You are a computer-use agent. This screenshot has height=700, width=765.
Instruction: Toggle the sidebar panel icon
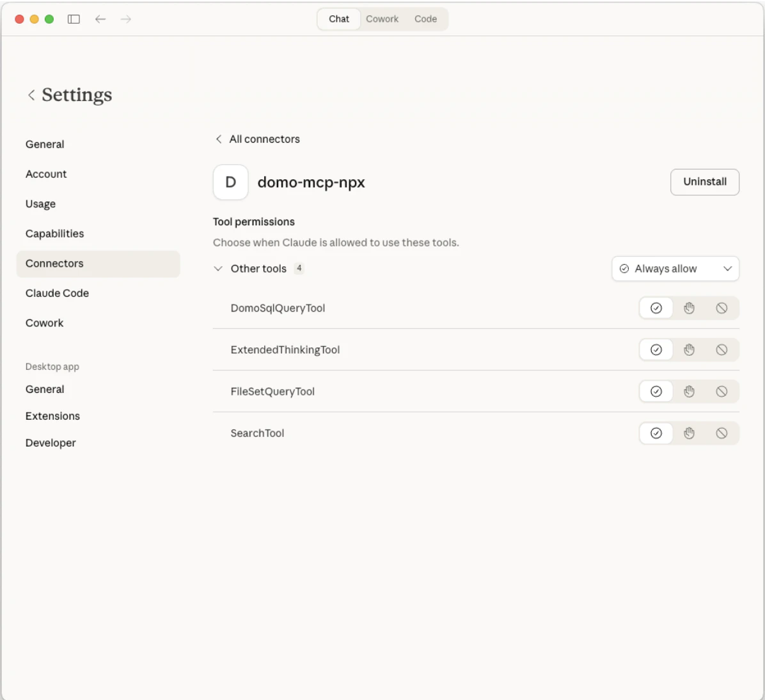tap(74, 19)
